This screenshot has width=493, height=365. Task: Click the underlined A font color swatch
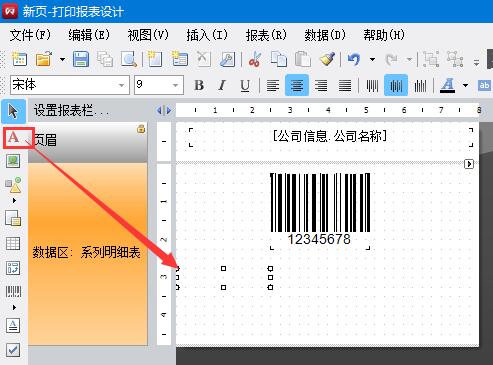click(x=448, y=85)
